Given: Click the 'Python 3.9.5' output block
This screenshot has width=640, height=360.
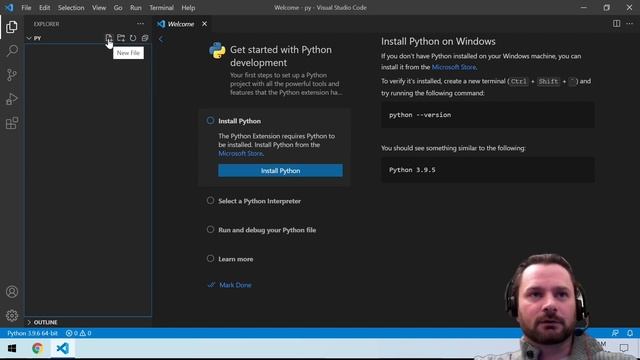Looking at the screenshot, I should [488, 170].
